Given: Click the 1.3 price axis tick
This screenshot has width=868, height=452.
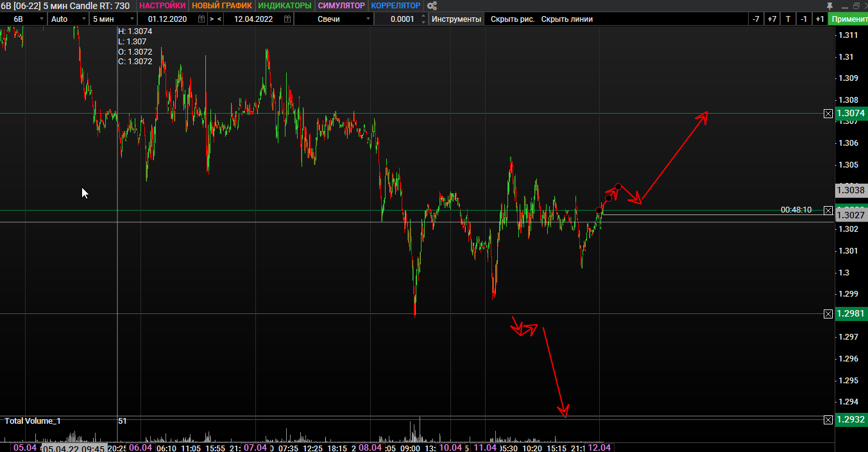Looking at the screenshot, I should (x=844, y=272).
